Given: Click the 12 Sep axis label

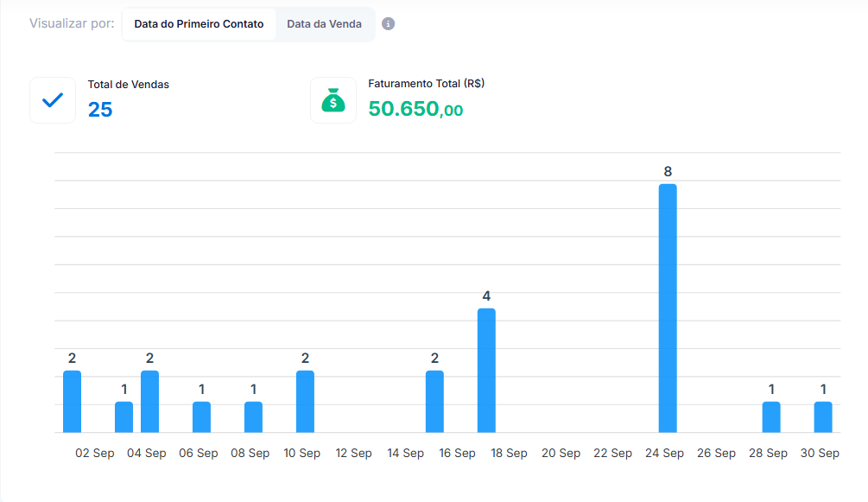Looking at the screenshot, I should [x=354, y=453].
